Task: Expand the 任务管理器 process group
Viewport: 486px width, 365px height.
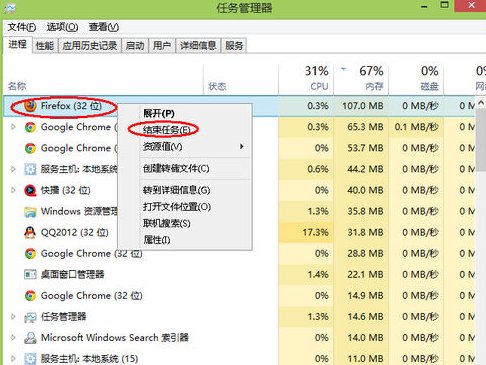Action: (x=13, y=316)
